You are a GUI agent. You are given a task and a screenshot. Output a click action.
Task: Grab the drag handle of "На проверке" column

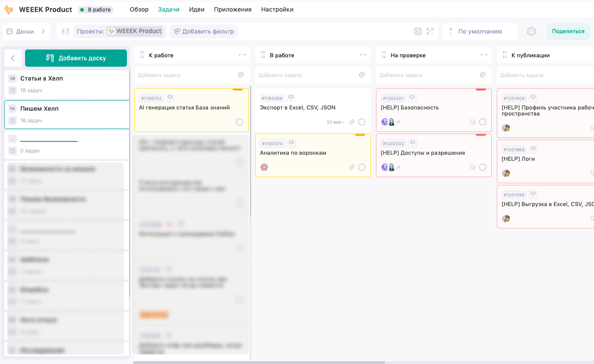[384, 55]
